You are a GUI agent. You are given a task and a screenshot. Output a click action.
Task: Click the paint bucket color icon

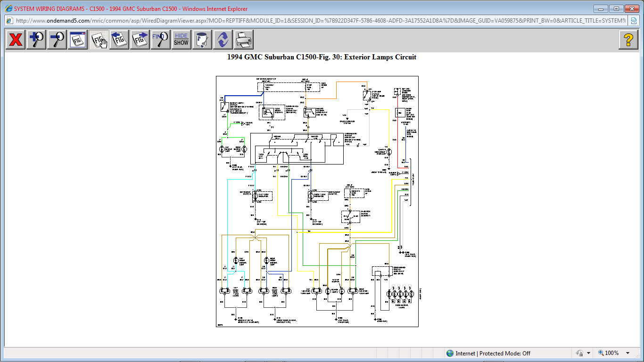click(x=202, y=40)
